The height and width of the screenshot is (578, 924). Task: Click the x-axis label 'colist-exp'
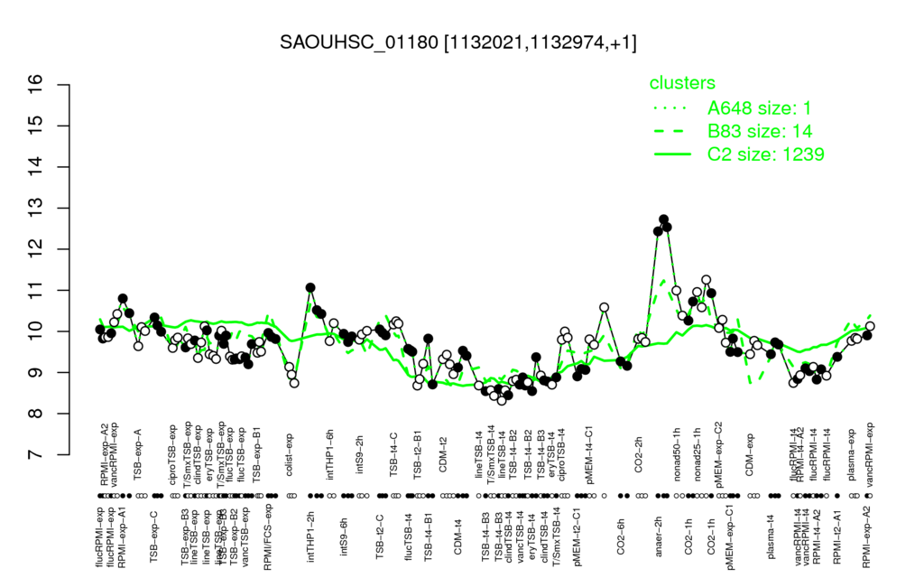point(290,456)
